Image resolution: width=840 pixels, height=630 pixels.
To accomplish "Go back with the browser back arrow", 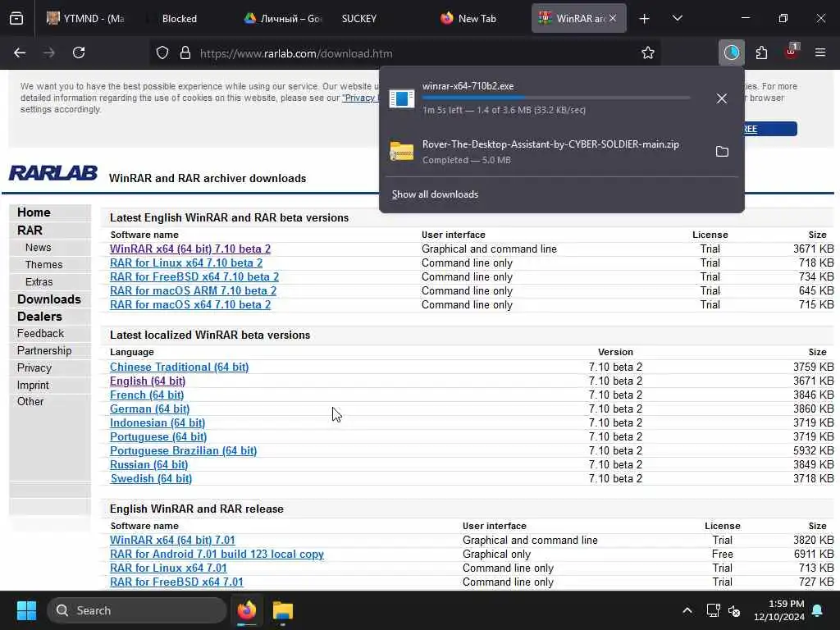I will (20, 52).
